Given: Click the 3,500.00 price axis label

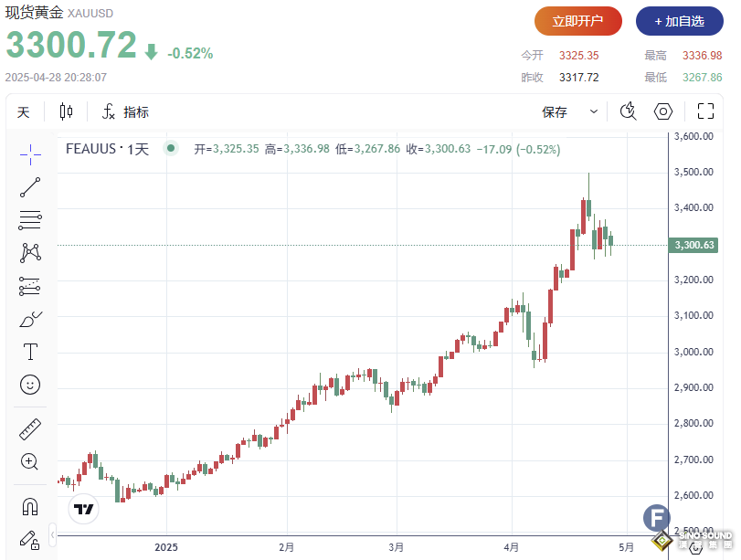Looking at the screenshot, I should [x=693, y=172].
